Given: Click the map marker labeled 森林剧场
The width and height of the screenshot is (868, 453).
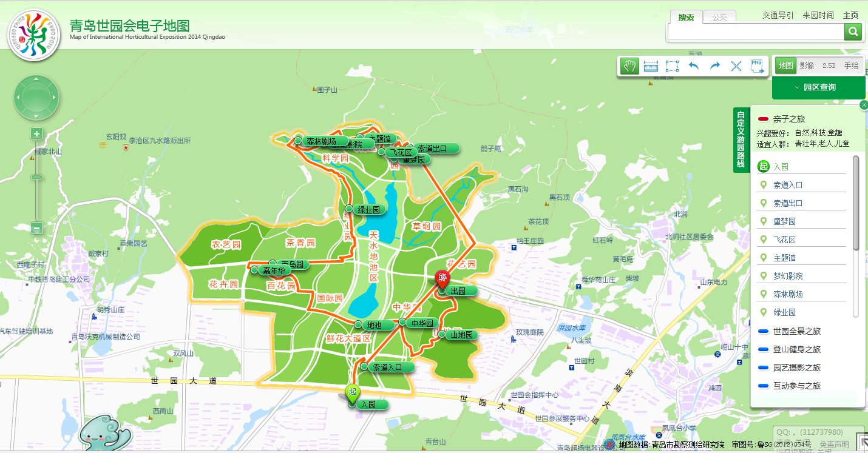Looking at the screenshot, I should [x=320, y=141].
